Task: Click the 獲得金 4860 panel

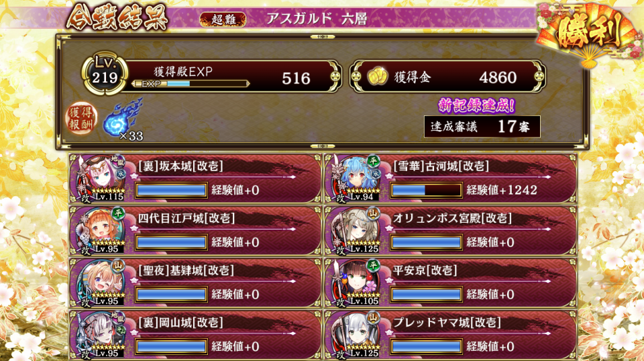Action: click(447, 76)
